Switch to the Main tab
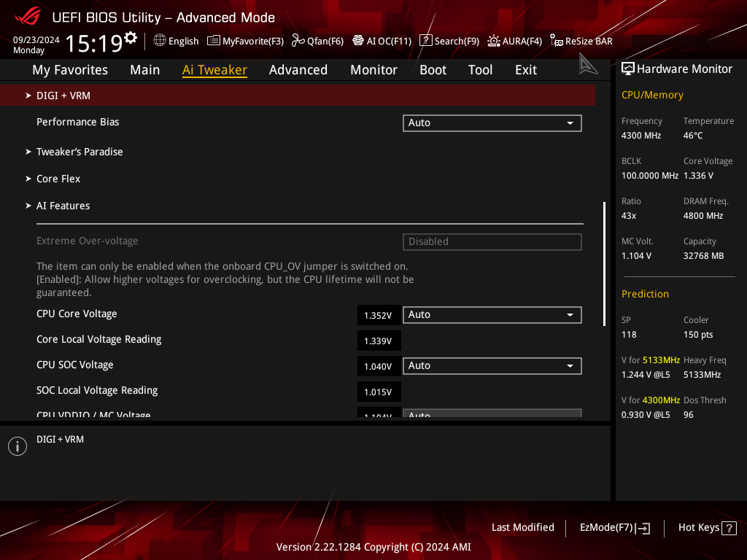 (x=145, y=70)
